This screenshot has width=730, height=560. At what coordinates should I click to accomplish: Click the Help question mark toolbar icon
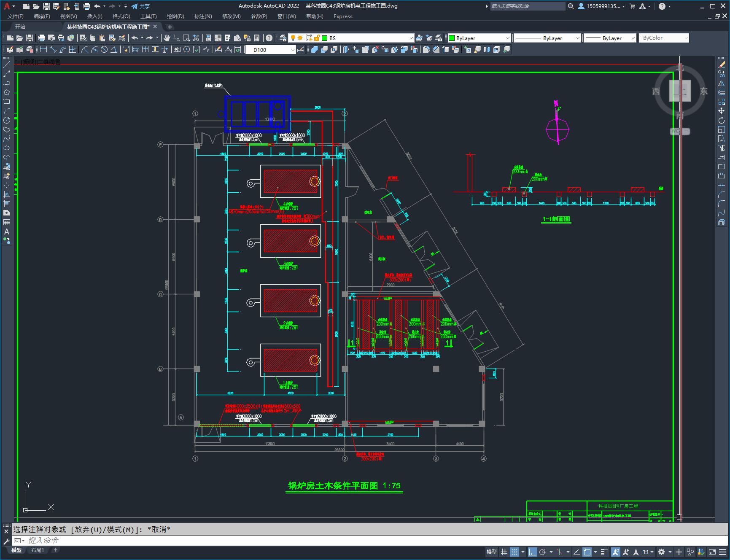[x=269, y=38]
